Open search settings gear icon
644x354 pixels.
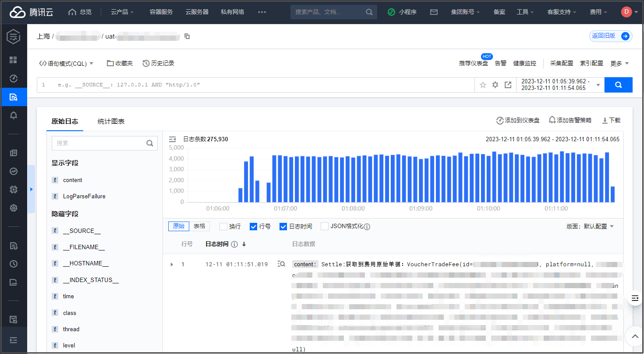click(495, 85)
